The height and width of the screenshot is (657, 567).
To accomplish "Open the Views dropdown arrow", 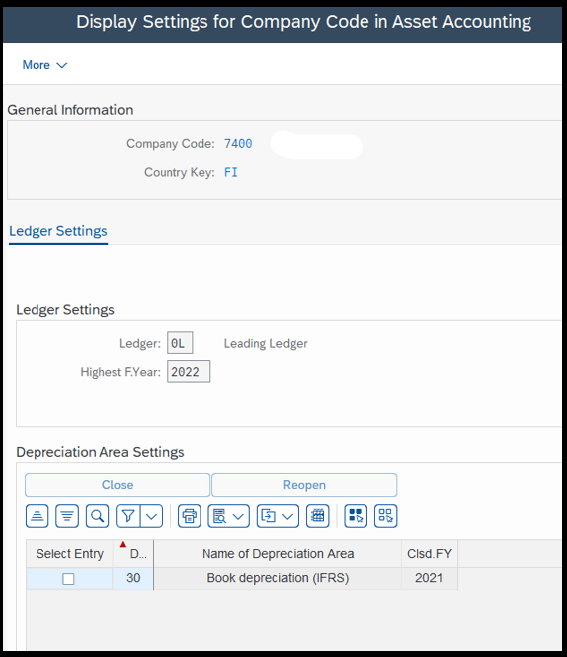I will [238, 516].
